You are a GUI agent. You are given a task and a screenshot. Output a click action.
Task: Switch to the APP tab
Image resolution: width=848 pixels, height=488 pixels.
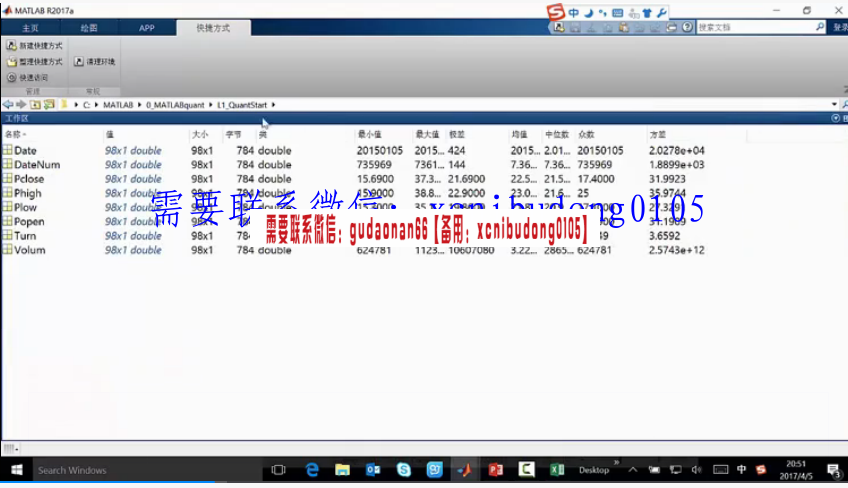coord(147,28)
